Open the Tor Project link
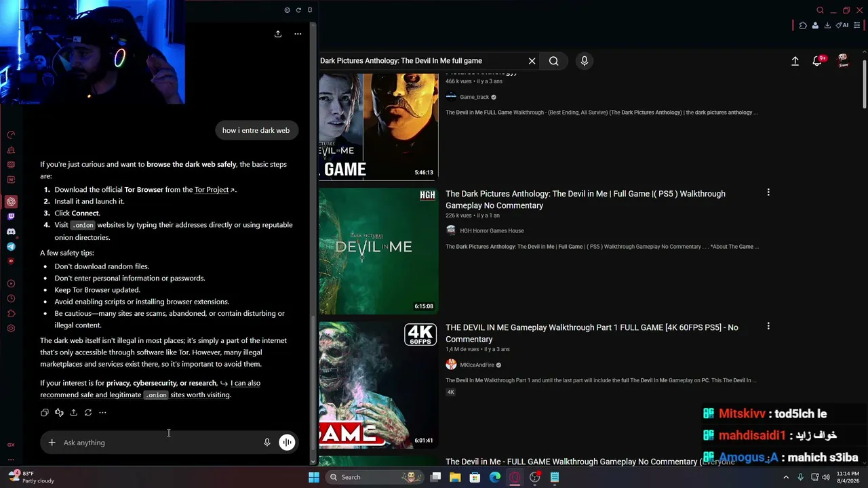This screenshot has height=488, width=868. click(214, 190)
